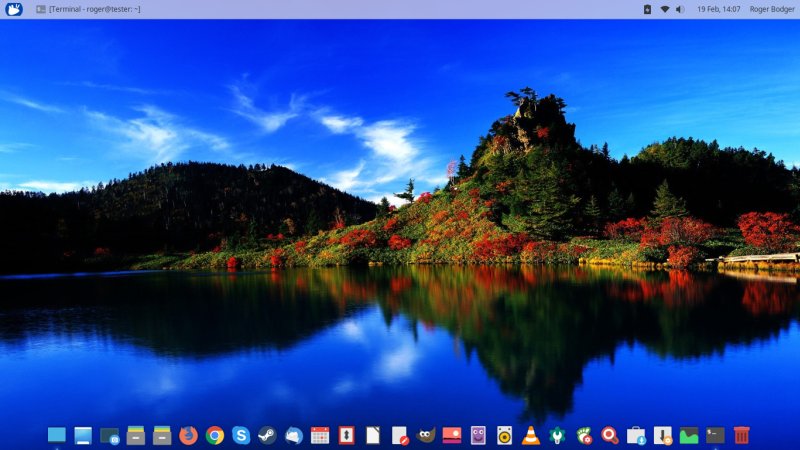Open Steam from the dock

tap(267, 436)
